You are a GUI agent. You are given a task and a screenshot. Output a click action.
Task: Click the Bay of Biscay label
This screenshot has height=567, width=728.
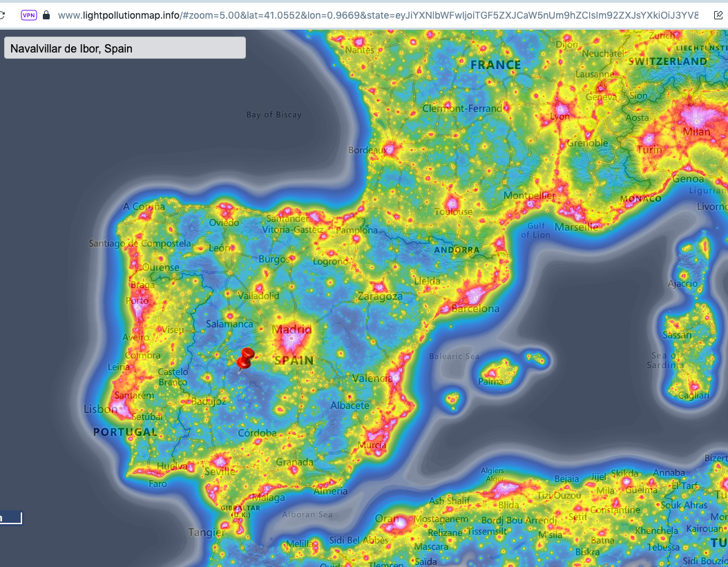coord(274,115)
